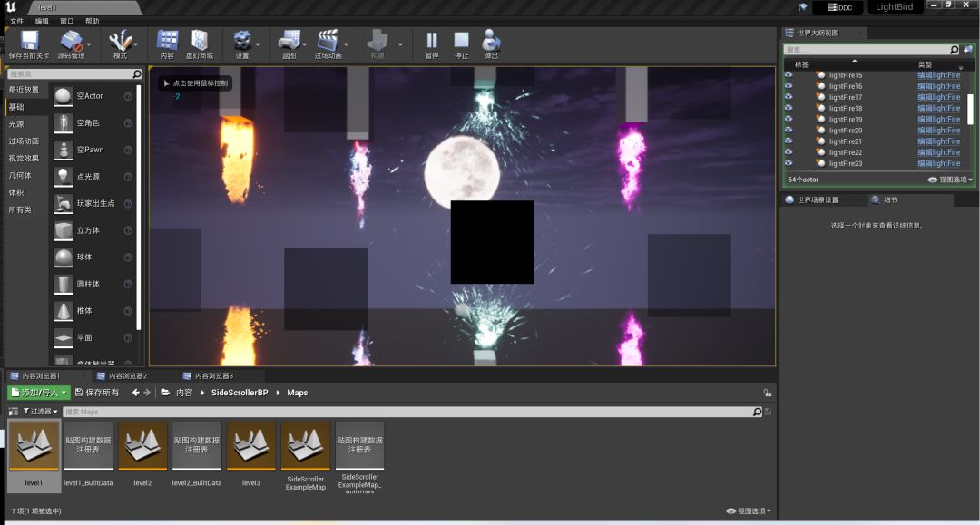
Task: Click the Save Current Level toolbar icon
Action: pos(29,42)
